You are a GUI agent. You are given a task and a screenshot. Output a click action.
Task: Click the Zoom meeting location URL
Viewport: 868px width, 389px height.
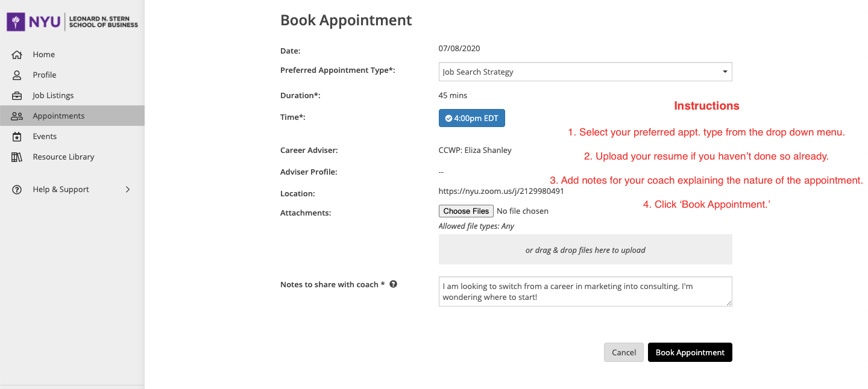501,191
